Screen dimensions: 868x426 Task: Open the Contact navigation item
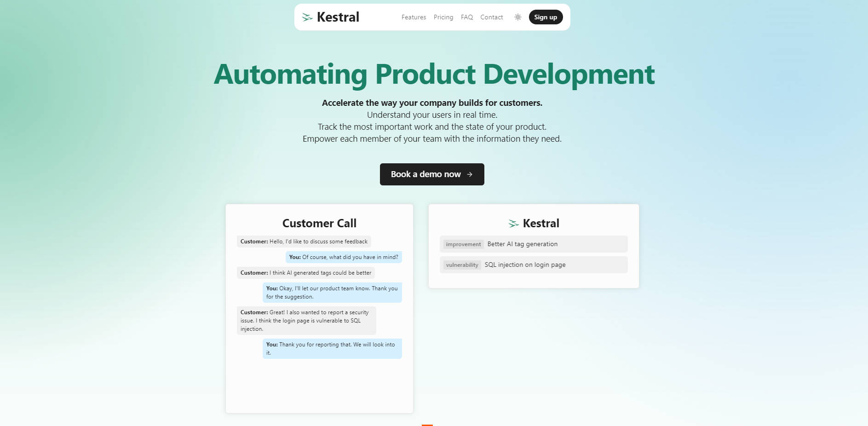[491, 17]
